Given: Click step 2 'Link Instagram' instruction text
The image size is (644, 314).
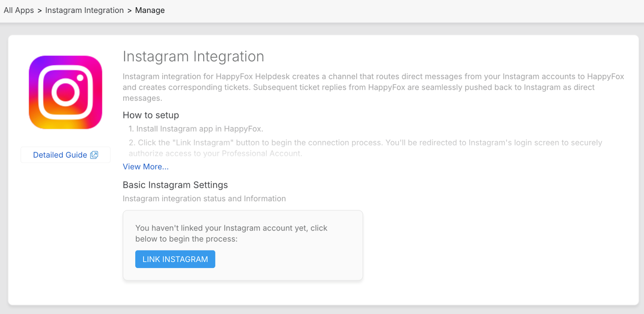Looking at the screenshot, I should [x=365, y=148].
